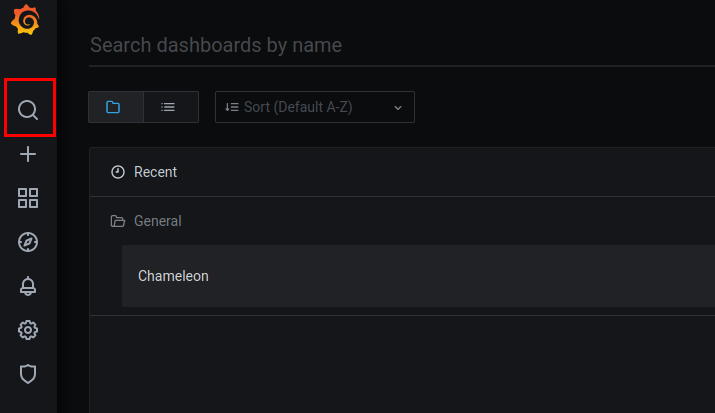Open Explore via the compass icon
Image resolution: width=715 pixels, height=413 pixels.
click(28, 242)
